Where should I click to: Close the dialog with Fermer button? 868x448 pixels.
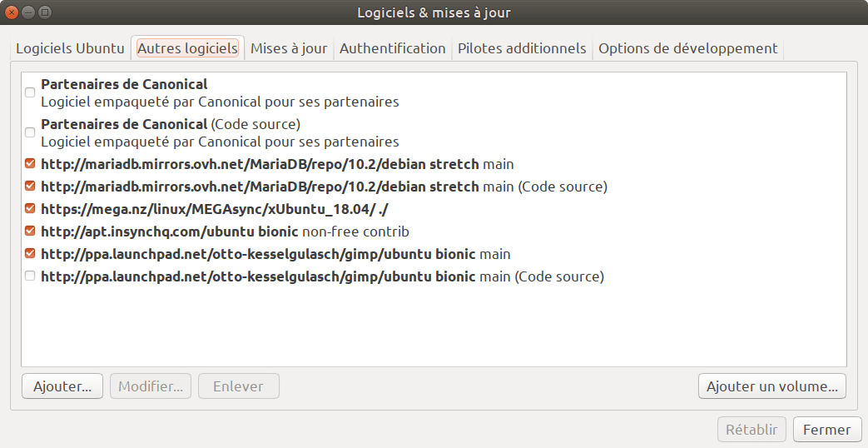827,429
